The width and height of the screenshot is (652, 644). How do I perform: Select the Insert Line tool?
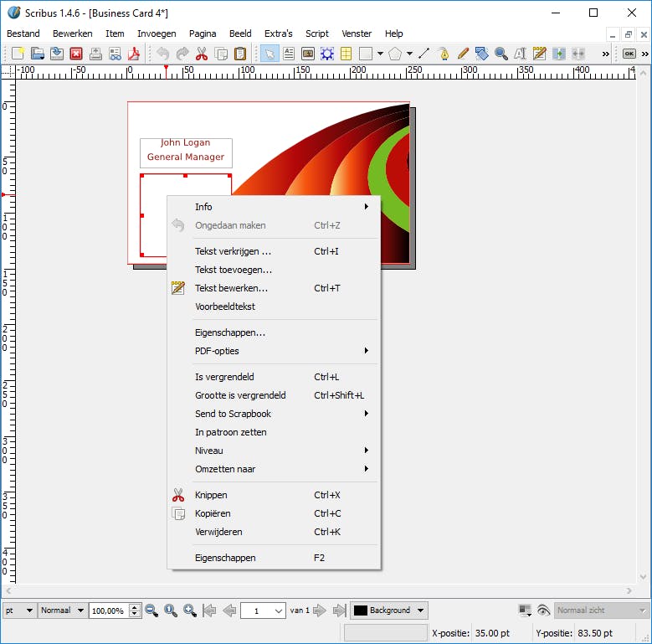pos(424,54)
